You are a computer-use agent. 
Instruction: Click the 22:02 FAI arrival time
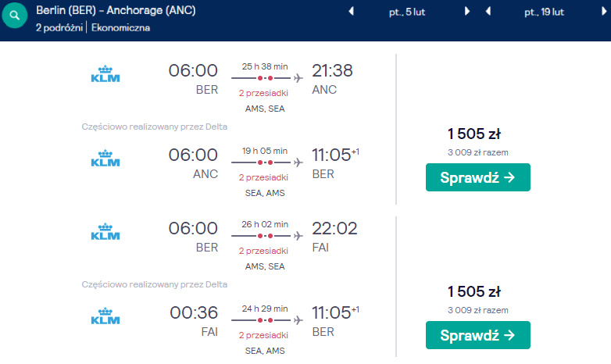click(x=334, y=228)
